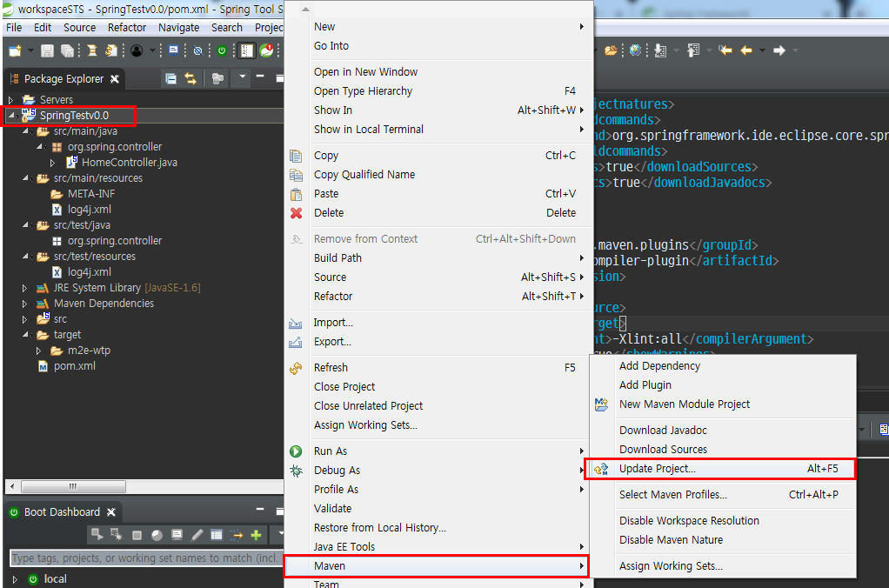Choose Refresh in the context menu
Image resolution: width=889 pixels, height=588 pixels.
438,368
